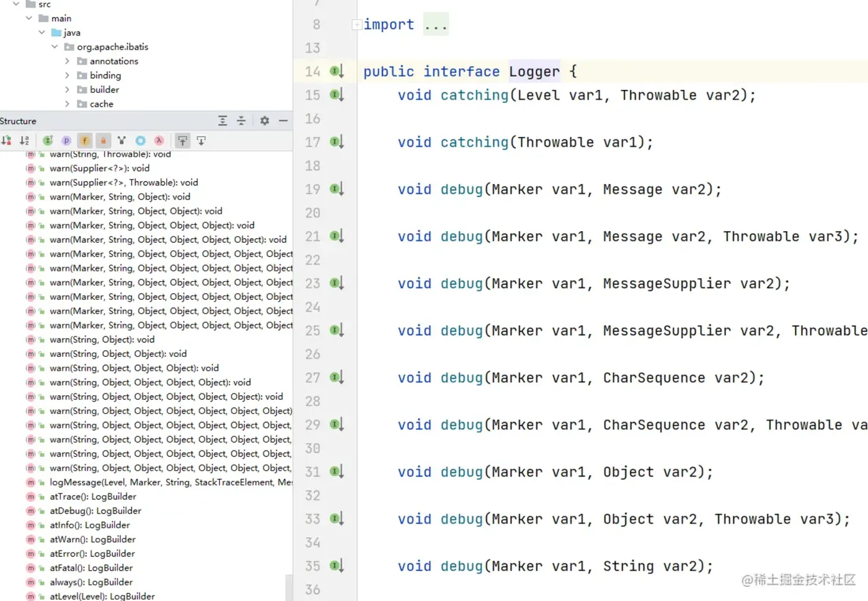Click the Structure panel vertical scrollbar thumb
Viewport: 868px width, 601px height.
pos(288,587)
